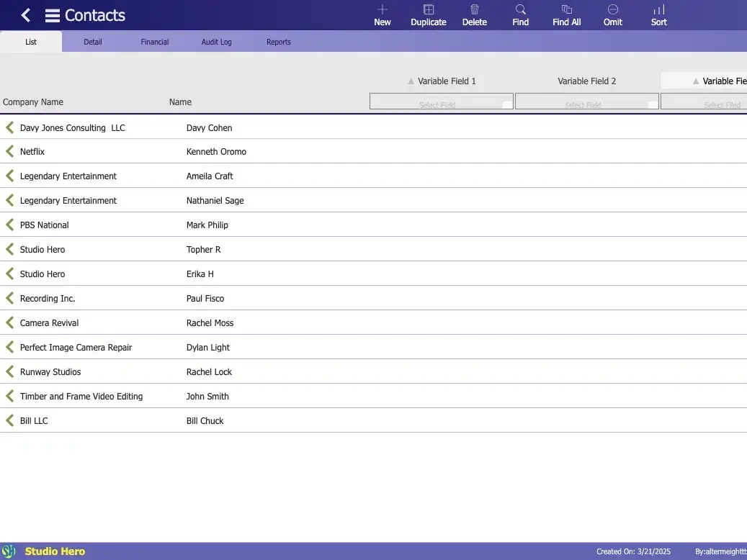Omit the current record
The image size is (747, 560).
612,16
